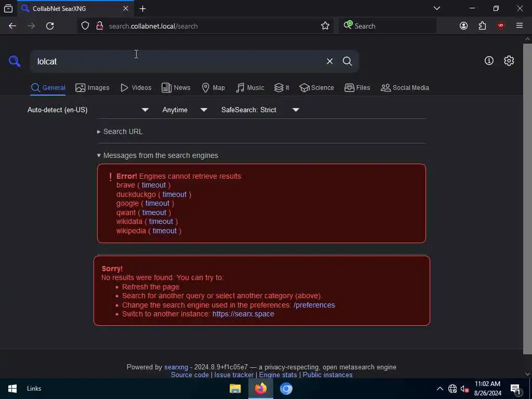Open Firefox View icon
Image resolution: width=532 pixels, height=399 pixels.
click(8, 9)
